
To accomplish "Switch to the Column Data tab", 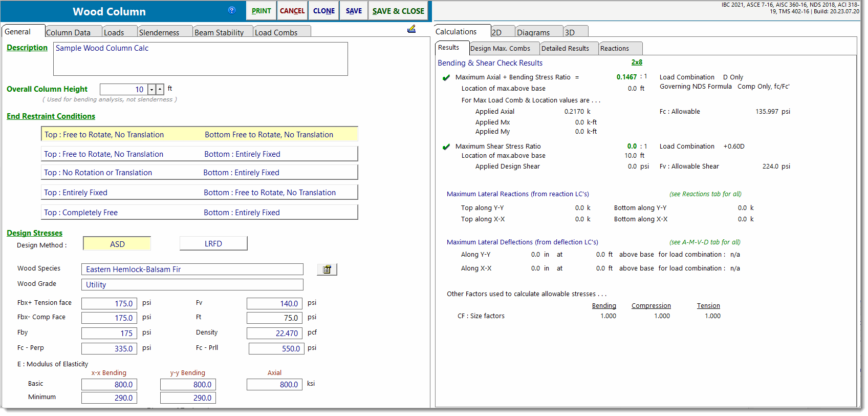I will 68,32.
